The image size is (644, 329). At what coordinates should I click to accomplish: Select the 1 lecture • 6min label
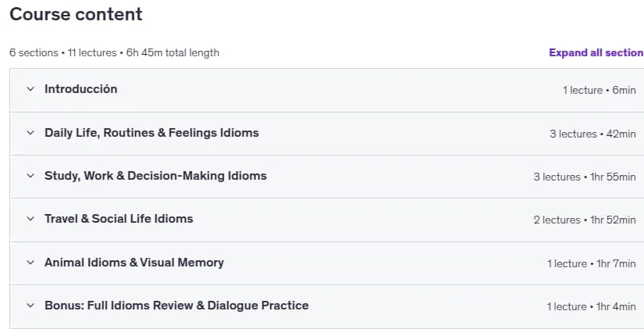click(x=600, y=90)
